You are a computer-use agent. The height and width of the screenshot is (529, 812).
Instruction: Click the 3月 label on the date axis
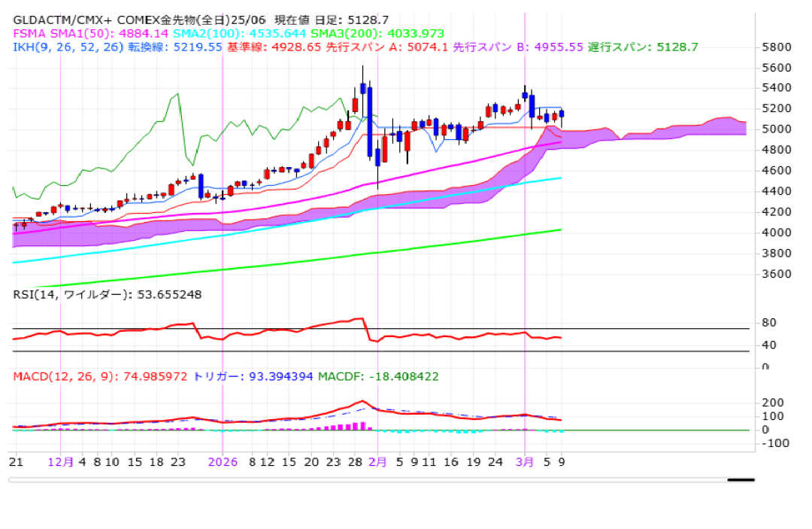(525, 462)
